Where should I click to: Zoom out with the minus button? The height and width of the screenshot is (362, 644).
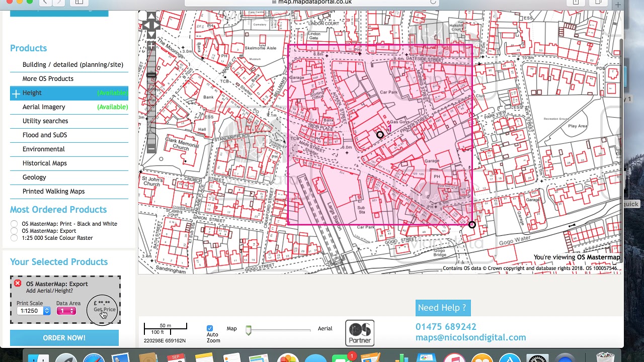[151, 148]
